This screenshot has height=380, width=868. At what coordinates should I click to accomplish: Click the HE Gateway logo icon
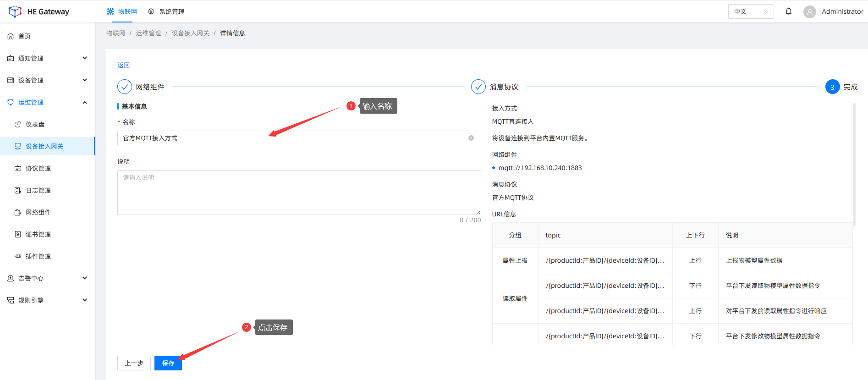point(15,11)
